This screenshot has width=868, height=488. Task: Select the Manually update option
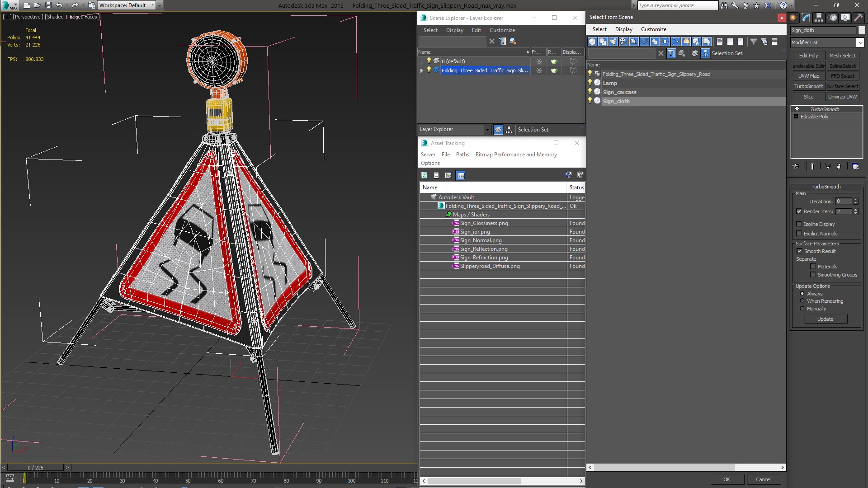(x=802, y=309)
